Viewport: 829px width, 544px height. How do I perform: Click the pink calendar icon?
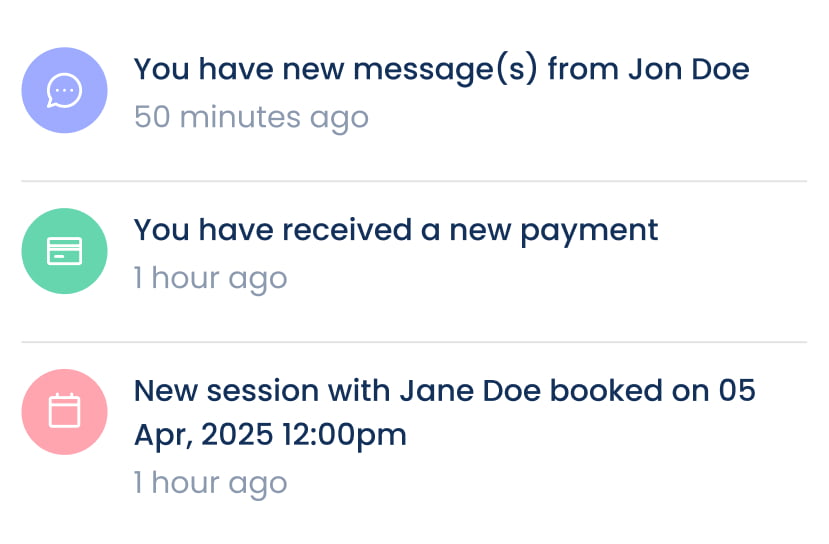coord(65,412)
